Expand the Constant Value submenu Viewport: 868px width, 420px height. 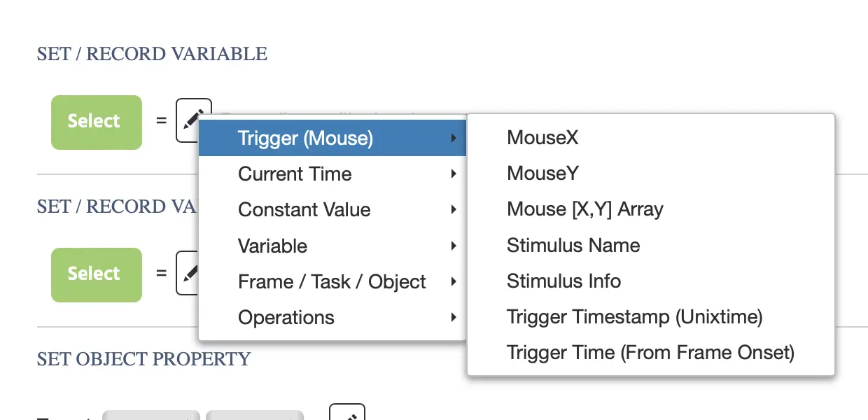[x=304, y=209]
